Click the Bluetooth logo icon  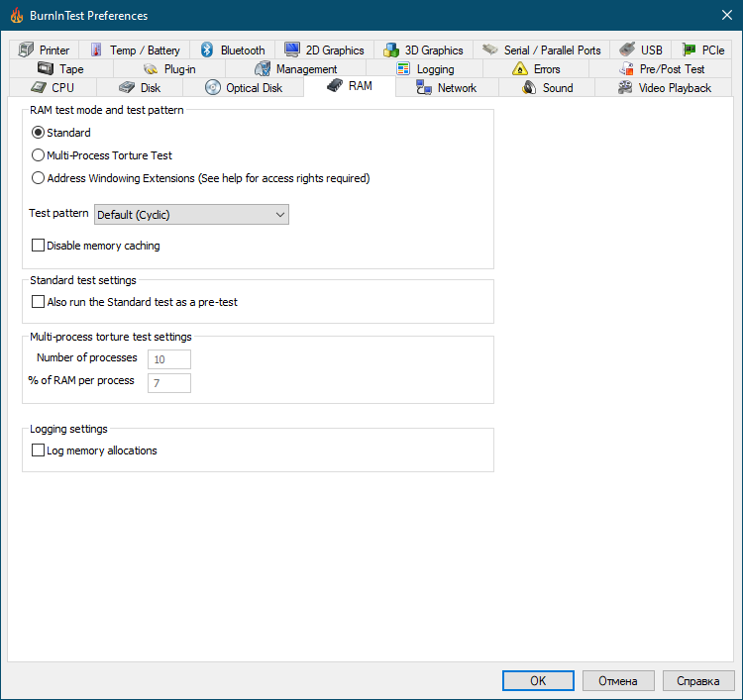coord(207,50)
